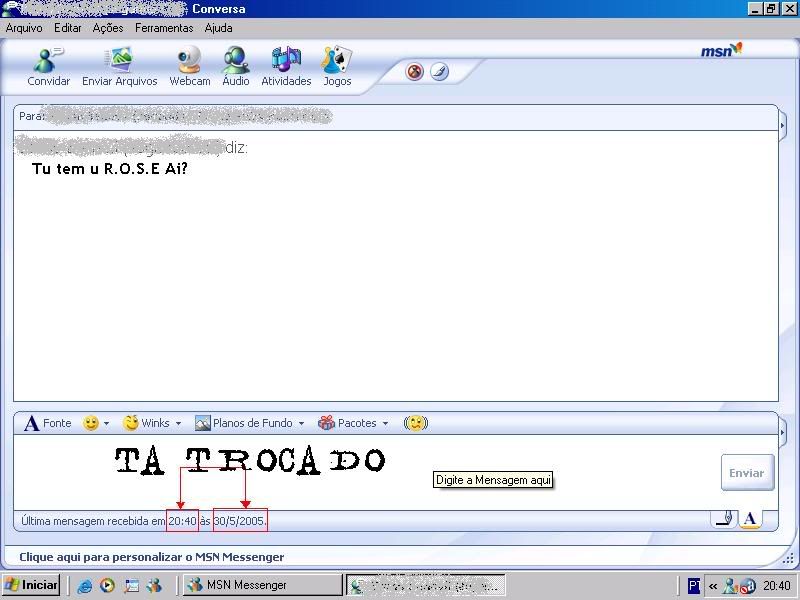Open the Ajuda menu
Screen dimensions: 800x600
coord(218,28)
